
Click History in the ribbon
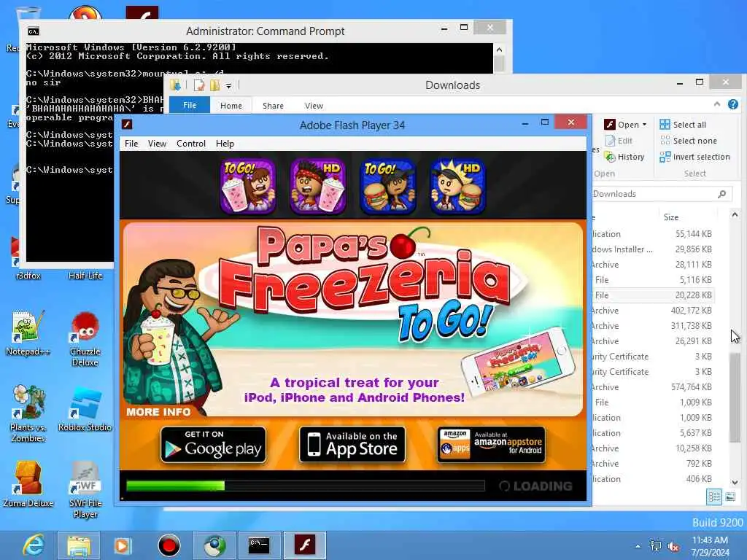pos(624,157)
